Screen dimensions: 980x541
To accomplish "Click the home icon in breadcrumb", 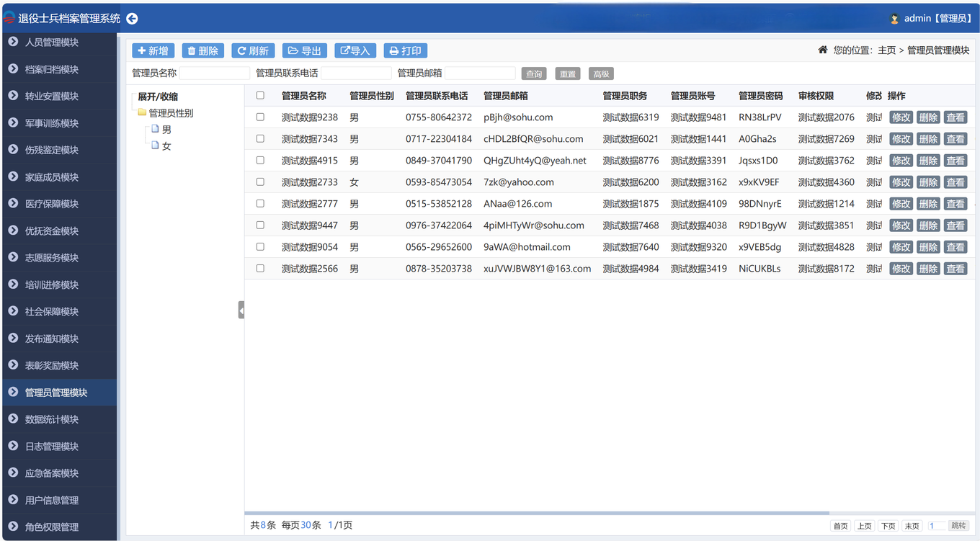I will coord(822,50).
